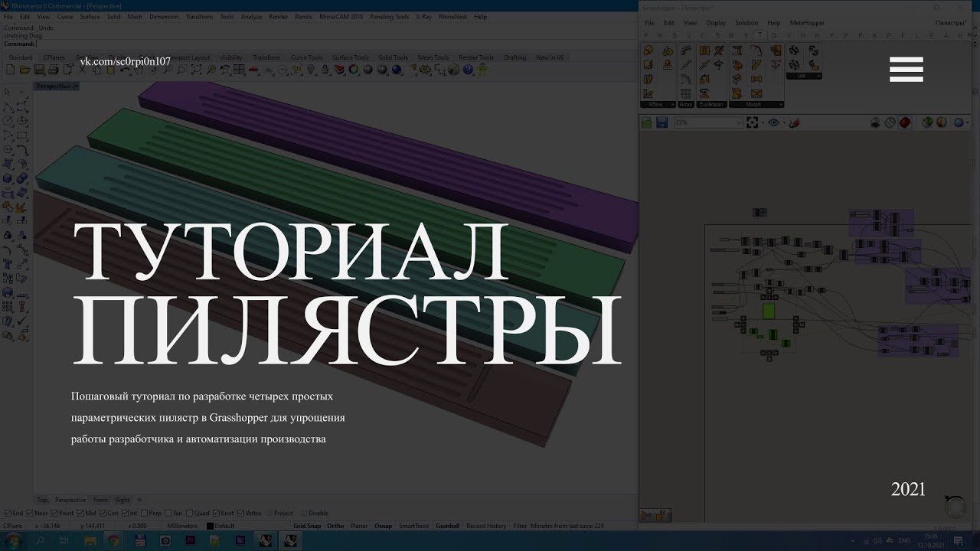Select the Move component in Euclidean panel
This screenshot has height=551, width=980.
coord(704,65)
